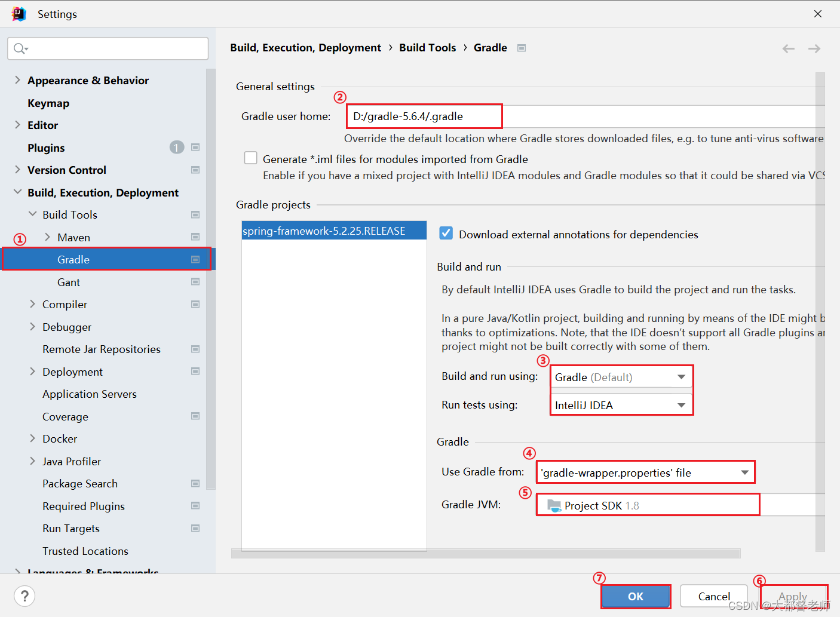Go forward using the right arrow

tap(814, 48)
